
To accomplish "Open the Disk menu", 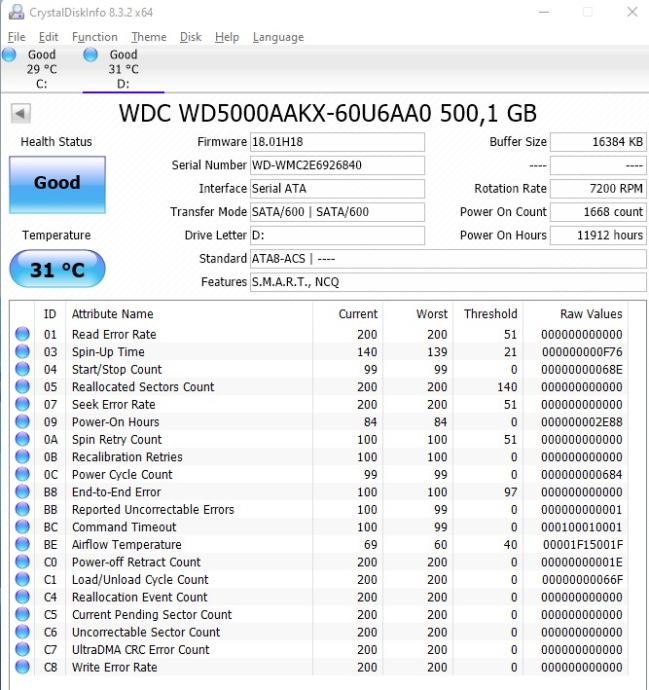I will (191, 37).
